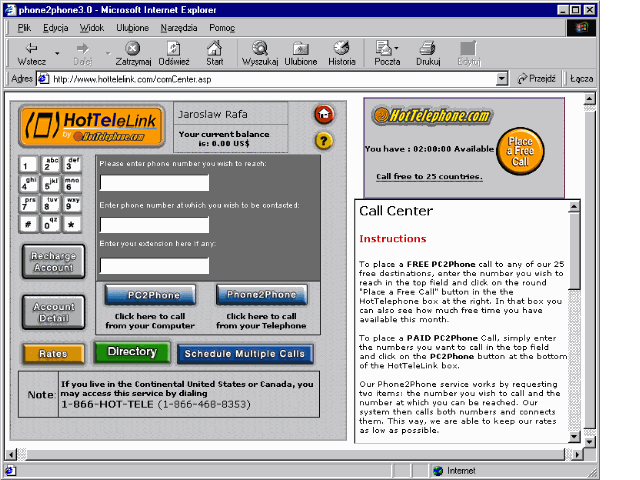Stop loading with the Zatrzymaj icon
Viewport: 640px width, 480px height.
(x=133, y=49)
